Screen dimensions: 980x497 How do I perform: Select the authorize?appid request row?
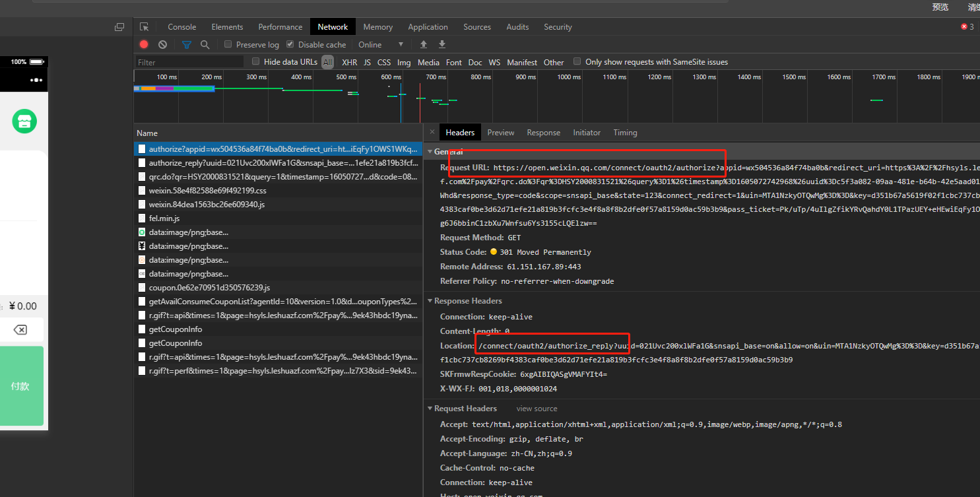click(278, 149)
